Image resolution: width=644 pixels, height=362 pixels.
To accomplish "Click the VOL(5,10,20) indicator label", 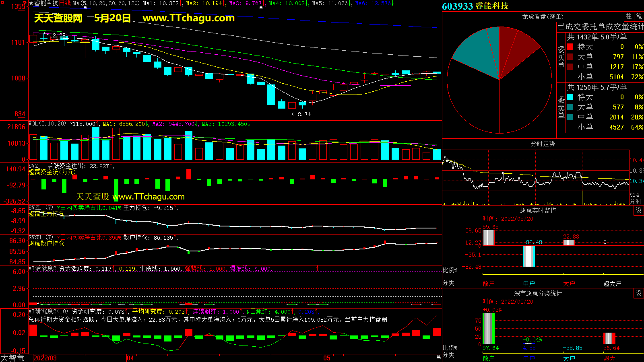I will [47, 124].
